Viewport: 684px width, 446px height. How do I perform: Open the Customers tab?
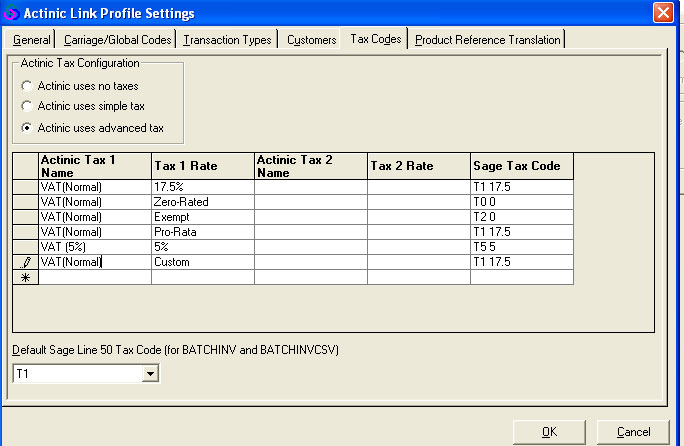[x=311, y=40]
